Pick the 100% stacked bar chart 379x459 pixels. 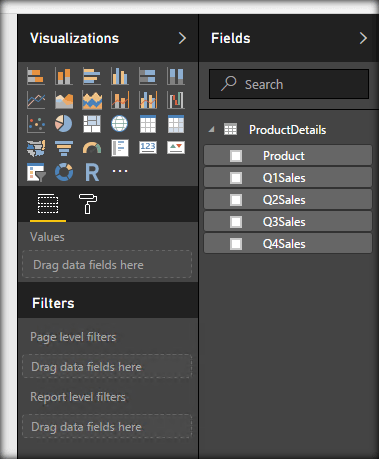[148, 76]
